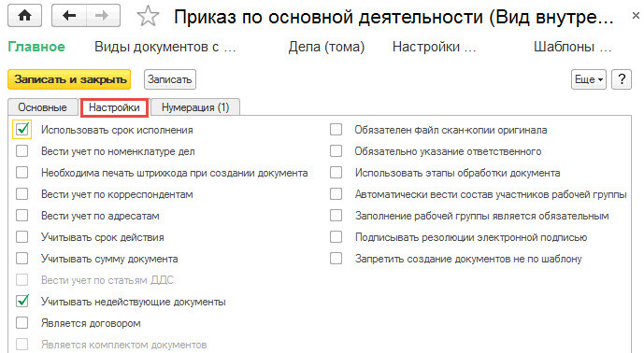644x353 pixels.
Task: Navigate back with the left arrow
Action: click(x=68, y=16)
